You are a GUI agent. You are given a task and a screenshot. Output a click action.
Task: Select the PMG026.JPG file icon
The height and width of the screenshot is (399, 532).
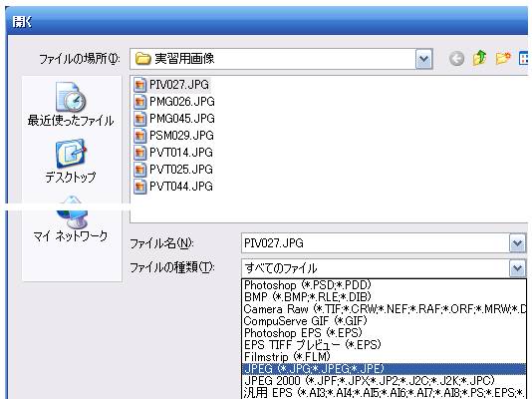[139, 102]
